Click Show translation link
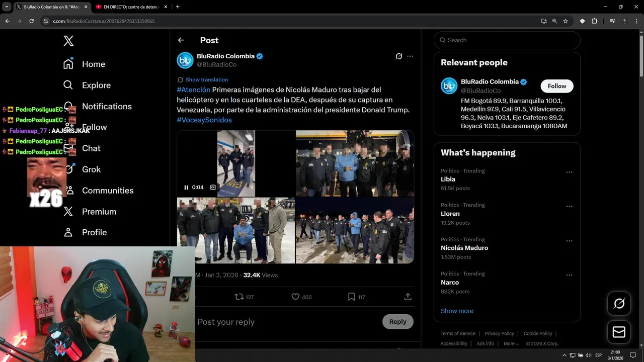 (206, 79)
